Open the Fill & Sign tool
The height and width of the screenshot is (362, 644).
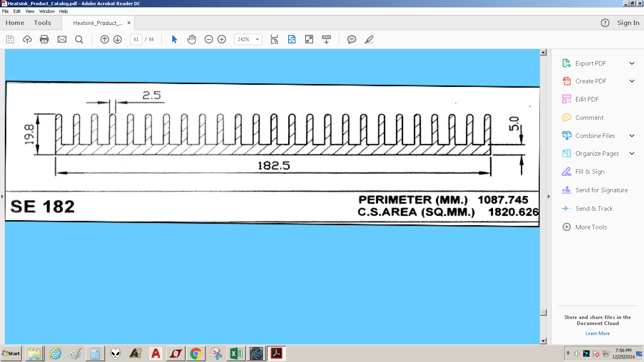(583, 172)
